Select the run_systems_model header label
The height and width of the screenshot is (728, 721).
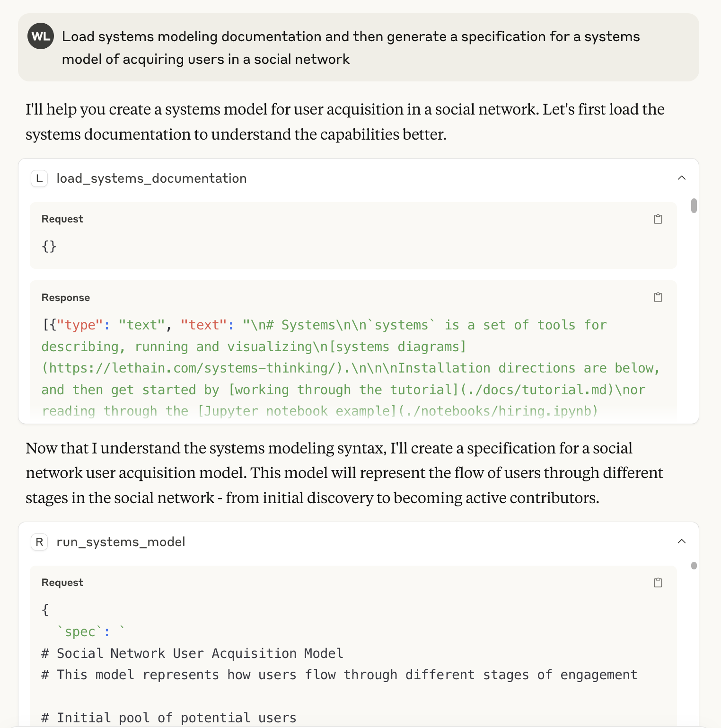click(x=121, y=542)
